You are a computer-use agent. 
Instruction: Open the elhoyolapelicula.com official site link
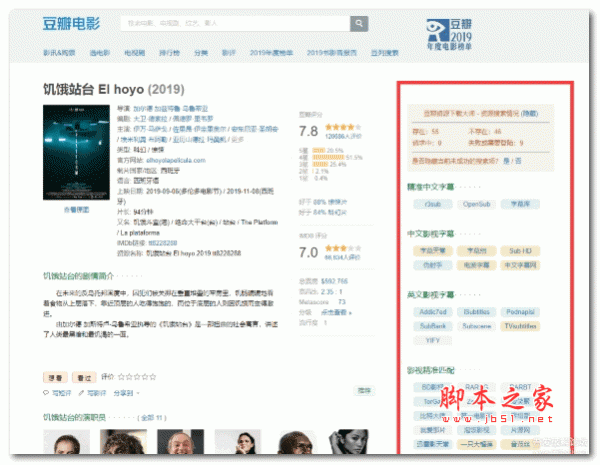pyautogui.click(x=176, y=160)
